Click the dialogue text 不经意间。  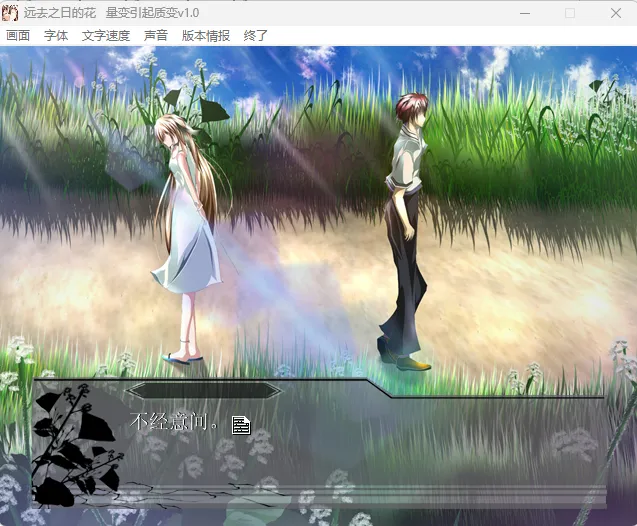174,421
